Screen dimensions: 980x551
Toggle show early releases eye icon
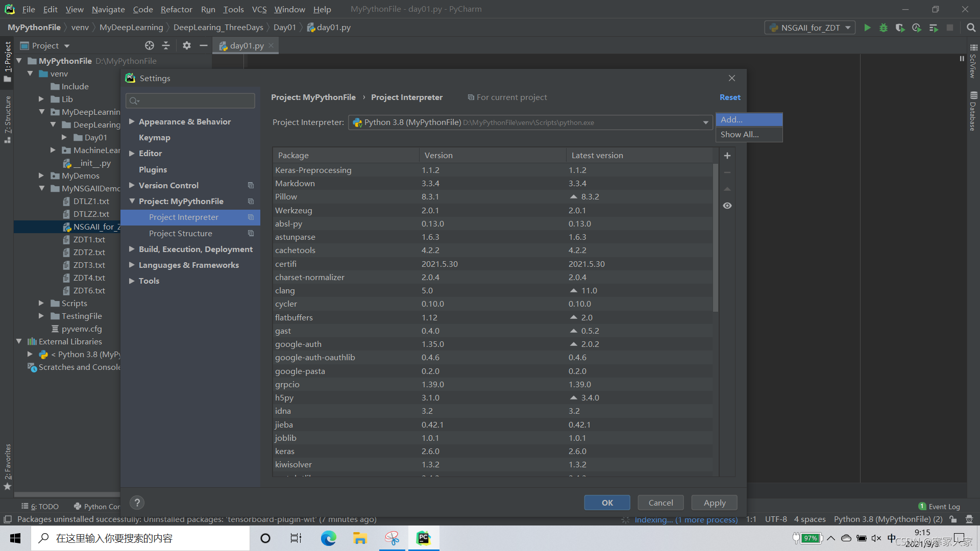(x=727, y=206)
